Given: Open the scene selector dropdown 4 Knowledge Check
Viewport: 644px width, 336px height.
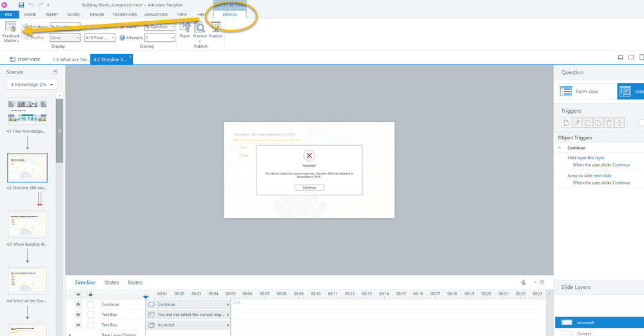Looking at the screenshot, I should (32, 84).
